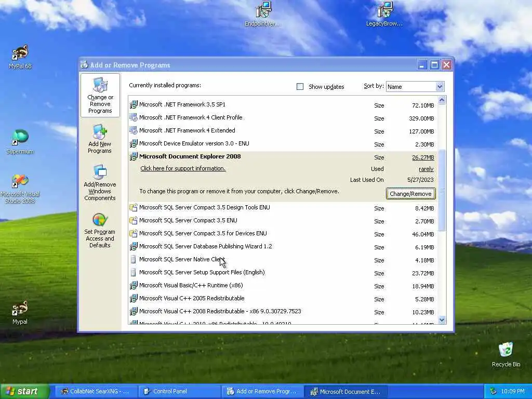Open Microsoft Visual Studio 2008 desktop shortcut
The image size is (532, 399).
click(20, 189)
